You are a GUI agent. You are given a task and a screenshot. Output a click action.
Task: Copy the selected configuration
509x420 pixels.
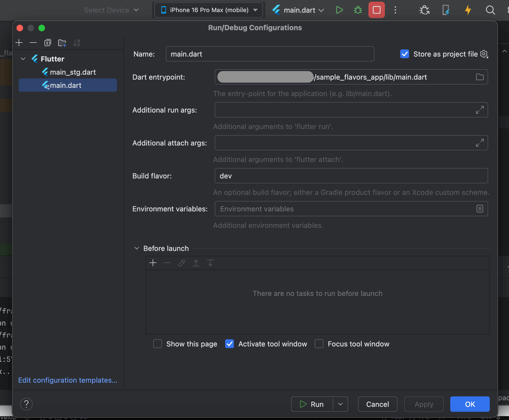(x=47, y=43)
